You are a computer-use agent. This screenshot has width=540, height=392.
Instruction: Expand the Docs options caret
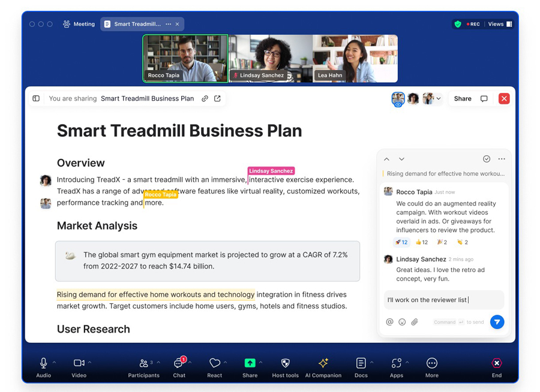click(x=371, y=363)
